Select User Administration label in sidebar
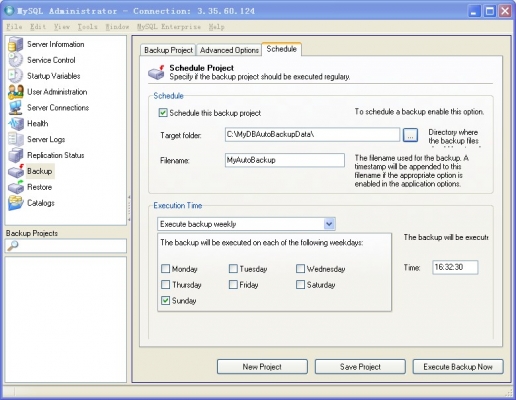Viewport: 516px width, 400px height. tap(57, 92)
